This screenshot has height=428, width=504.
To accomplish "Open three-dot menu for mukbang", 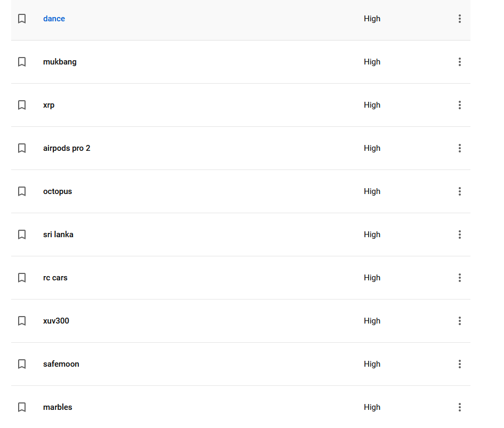I will [x=459, y=62].
